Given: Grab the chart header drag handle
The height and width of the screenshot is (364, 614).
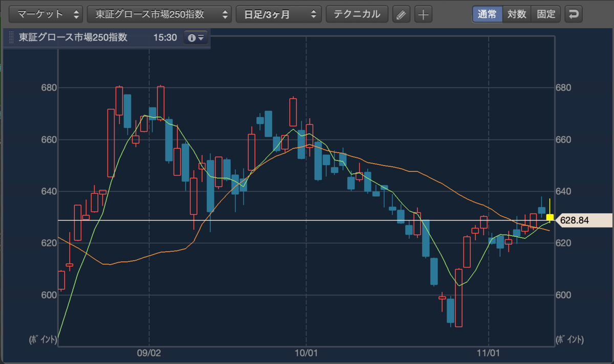Looking at the screenshot, I should coord(12,38).
